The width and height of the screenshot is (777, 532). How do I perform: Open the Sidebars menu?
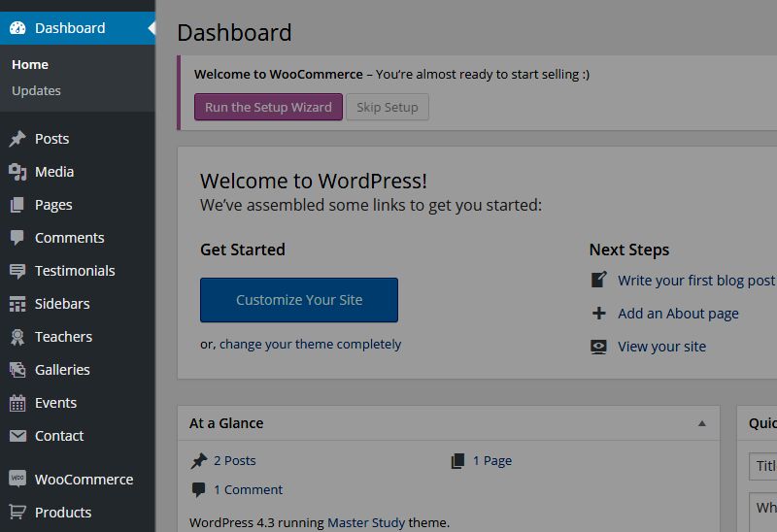(x=78, y=304)
